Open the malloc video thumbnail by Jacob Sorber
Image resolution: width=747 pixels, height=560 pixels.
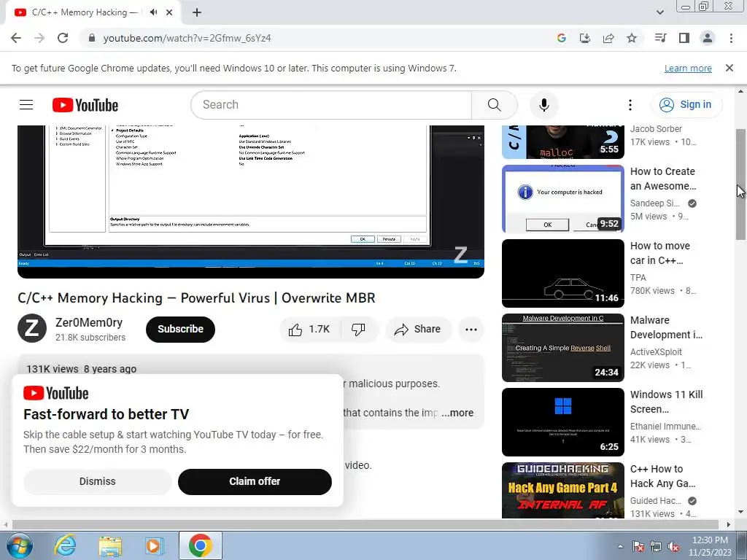coord(562,142)
